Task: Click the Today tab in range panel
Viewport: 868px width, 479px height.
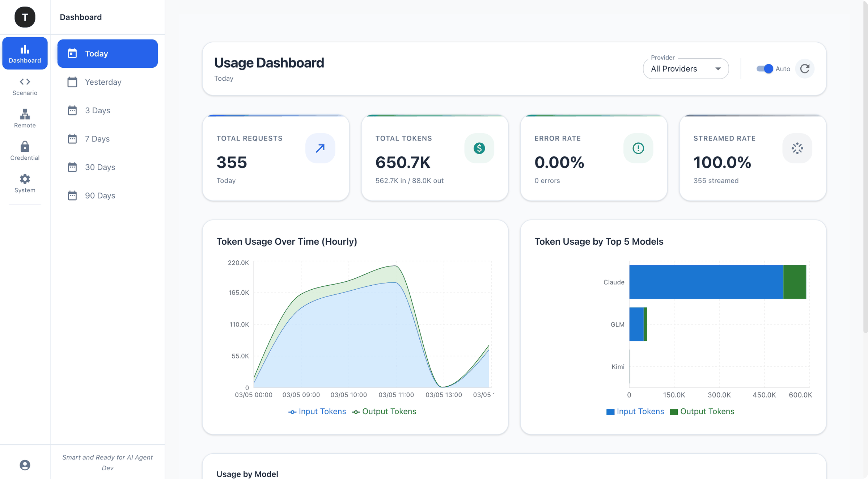Action: 107,53
